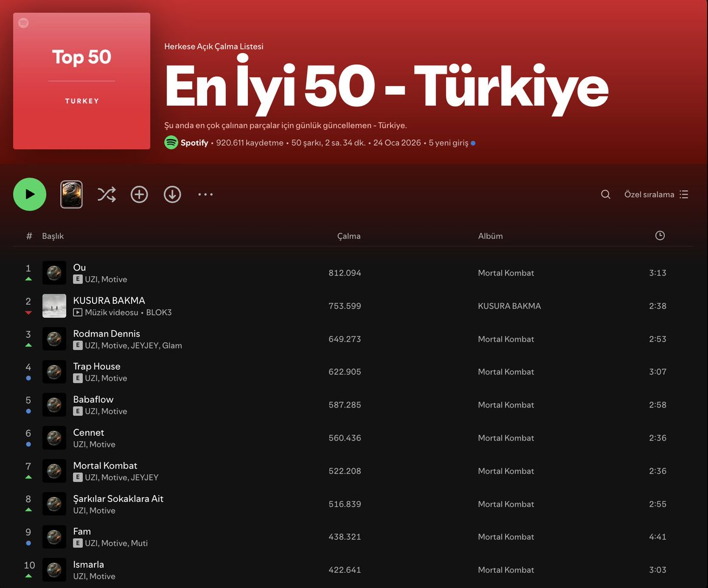Viewport: 708px width, 588px height.
Task: Click the explicit badge on Babaflow
Action: tap(78, 412)
